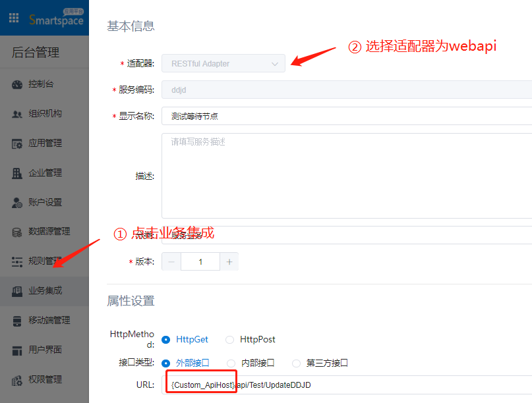Viewport: 532px width, 403px height.
Task: Open the app grid launcher icon
Action: (14, 18)
